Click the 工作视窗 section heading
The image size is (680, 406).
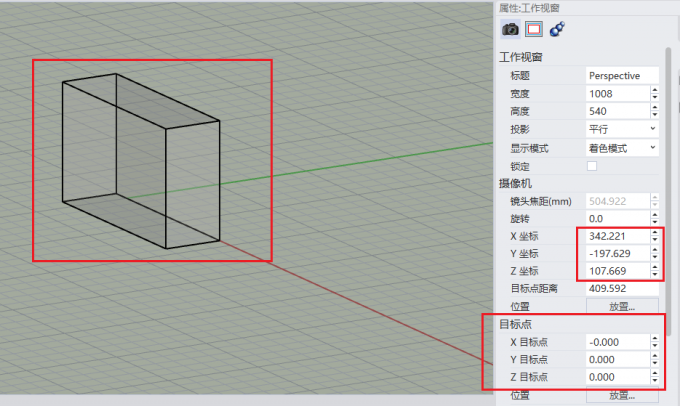521,57
